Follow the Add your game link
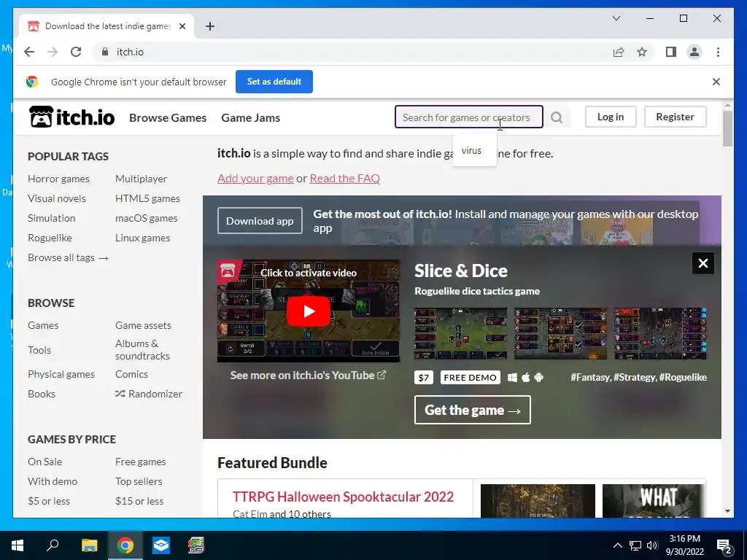 coord(255,178)
